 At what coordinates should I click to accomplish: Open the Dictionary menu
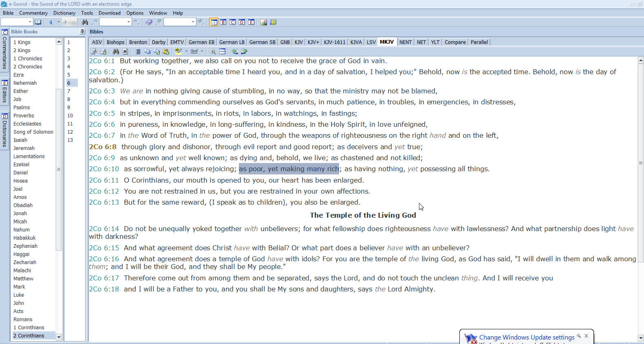64,13
